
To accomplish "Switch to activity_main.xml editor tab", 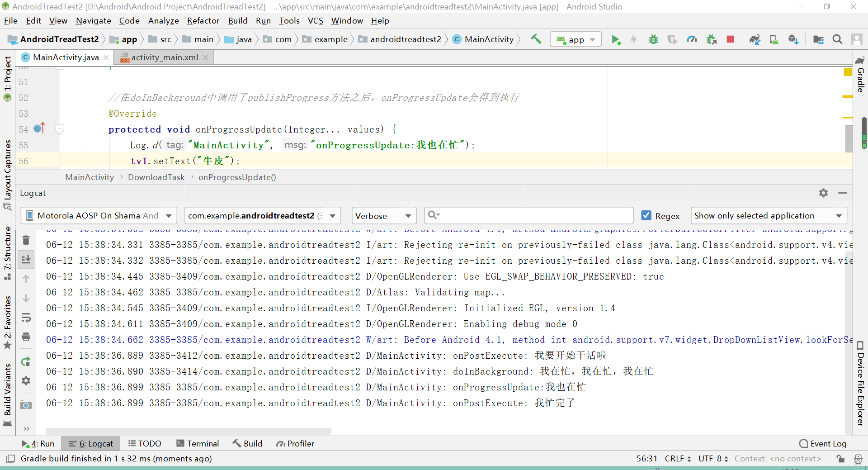I will [x=165, y=57].
